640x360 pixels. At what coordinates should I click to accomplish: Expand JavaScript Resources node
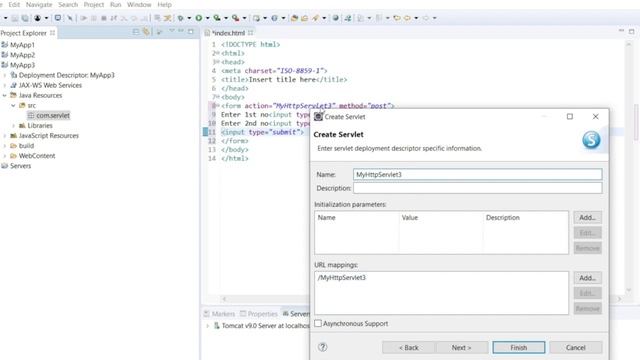[5, 136]
